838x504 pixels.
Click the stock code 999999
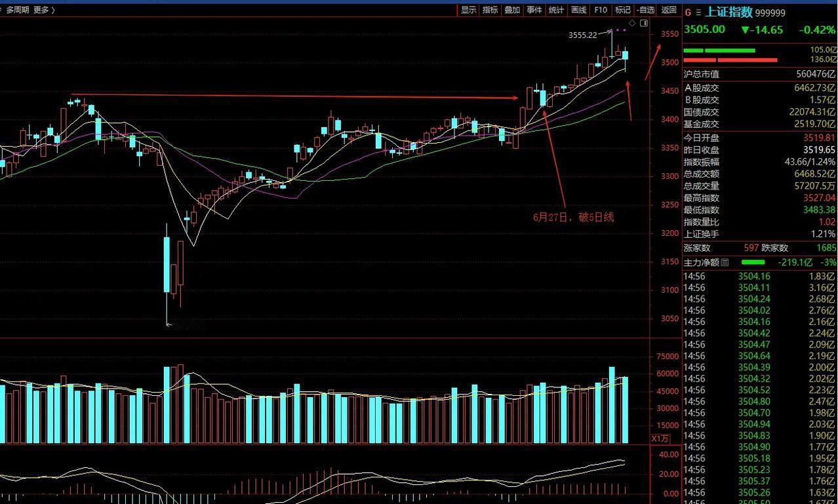pos(770,13)
